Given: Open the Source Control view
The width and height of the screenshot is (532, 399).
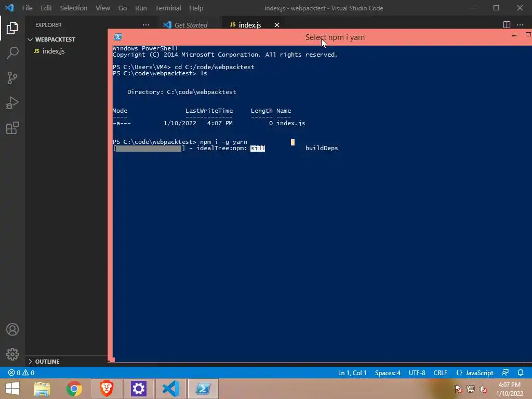Looking at the screenshot, I should 12,78.
